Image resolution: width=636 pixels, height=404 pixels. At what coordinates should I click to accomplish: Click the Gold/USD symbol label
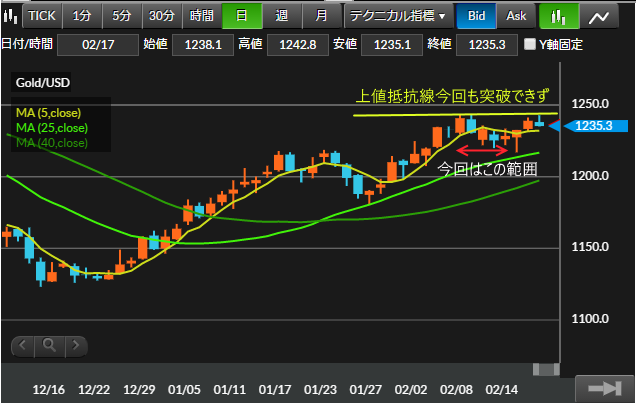coord(43,83)
